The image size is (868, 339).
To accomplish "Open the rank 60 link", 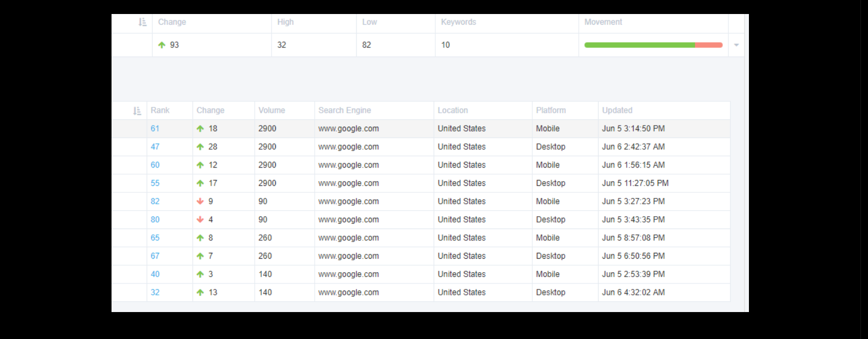I will [155, 165].
